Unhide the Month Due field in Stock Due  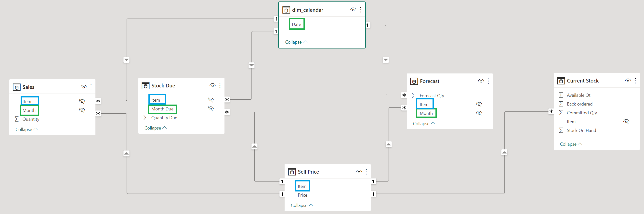pos(211,108)
